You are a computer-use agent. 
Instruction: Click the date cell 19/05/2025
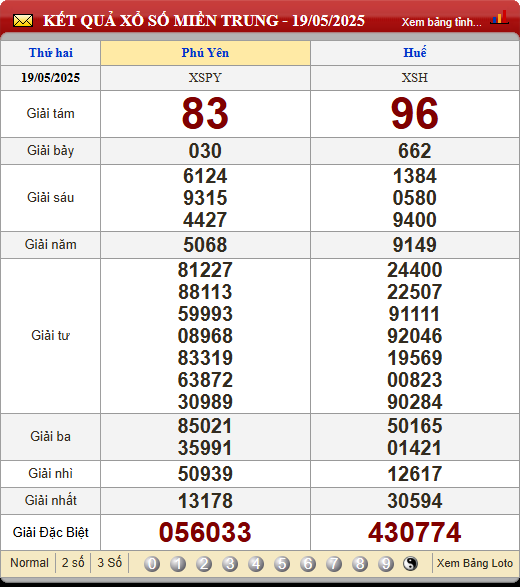[x=51, y=77]
